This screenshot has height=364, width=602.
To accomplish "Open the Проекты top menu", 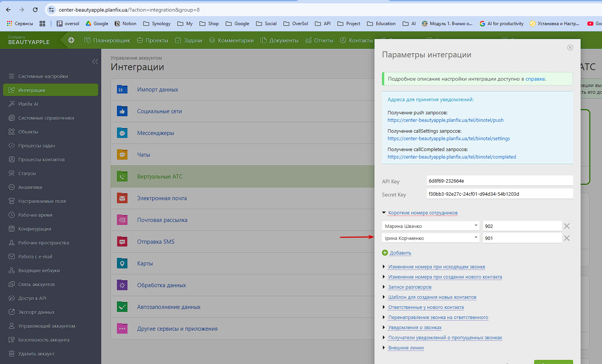I will [153, 40].
